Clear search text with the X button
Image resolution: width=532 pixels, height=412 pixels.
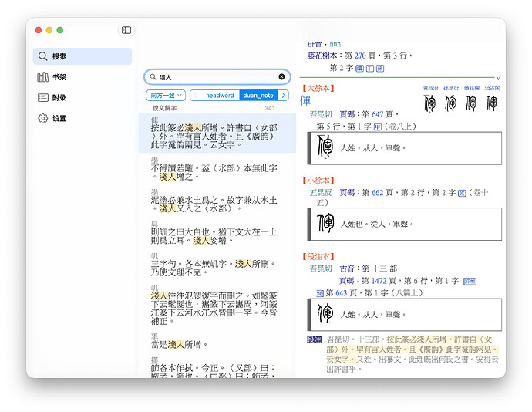tap(281, 76)
